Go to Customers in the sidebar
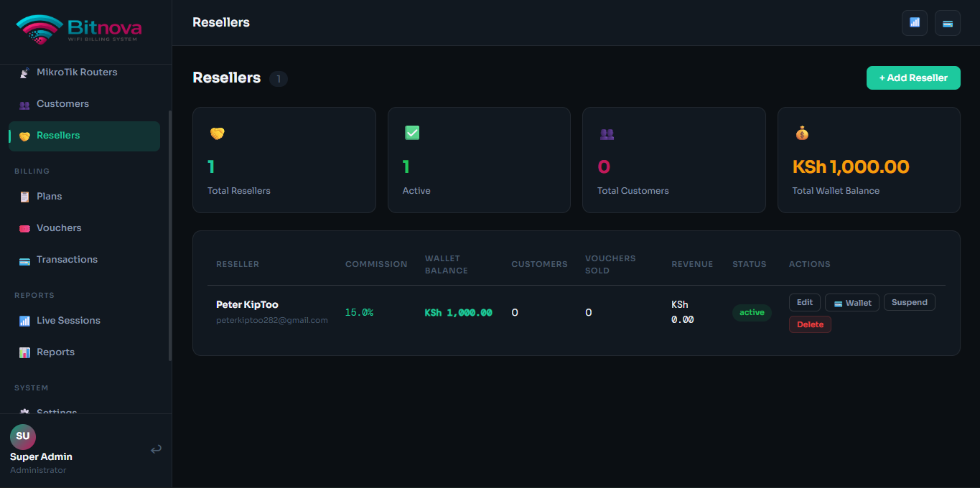Viewport: 980px width, 488px height. click(84, 104)
